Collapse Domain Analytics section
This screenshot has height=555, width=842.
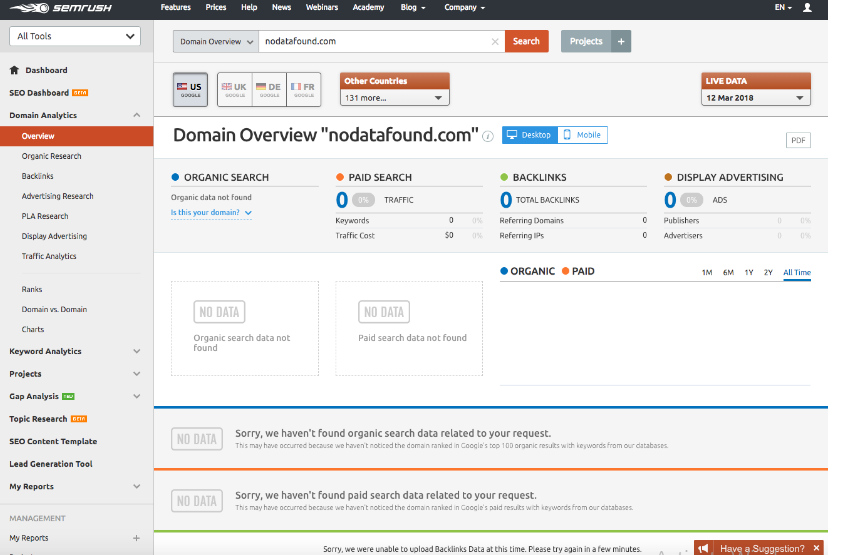[x=136, y=115]
